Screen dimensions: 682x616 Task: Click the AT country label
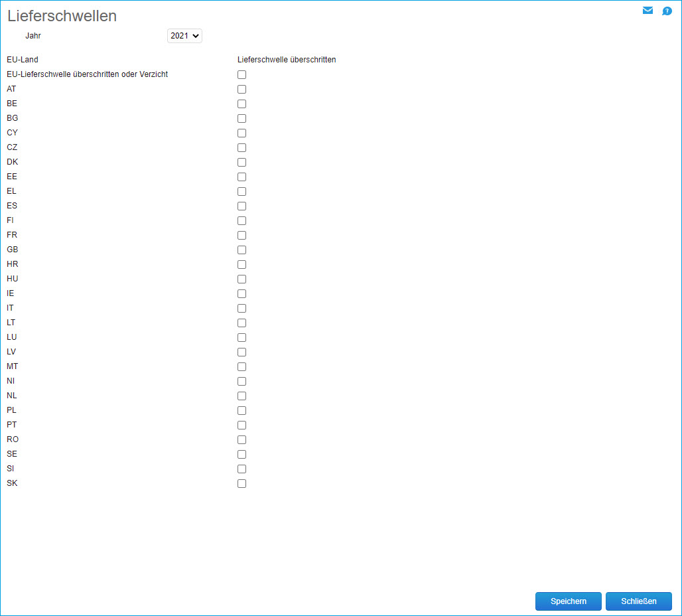click(x=11, y=89)
